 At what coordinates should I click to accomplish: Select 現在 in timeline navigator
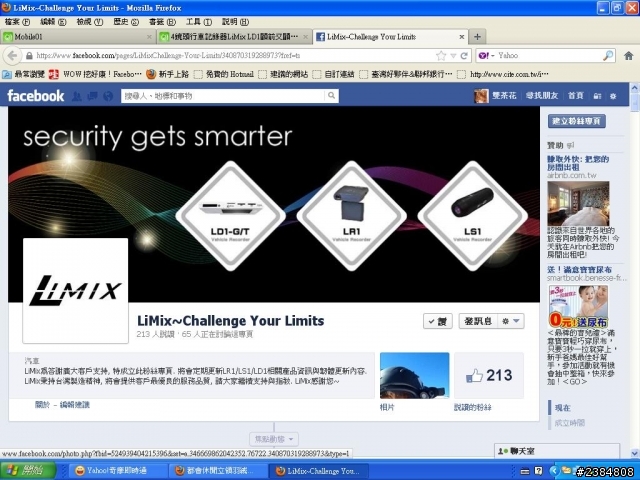click(562, 407)
